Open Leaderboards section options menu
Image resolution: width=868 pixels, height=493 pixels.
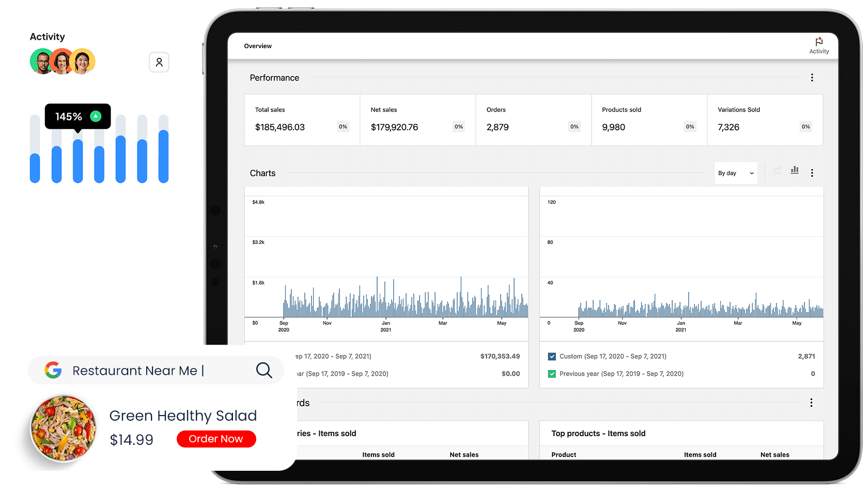[811, 403]
